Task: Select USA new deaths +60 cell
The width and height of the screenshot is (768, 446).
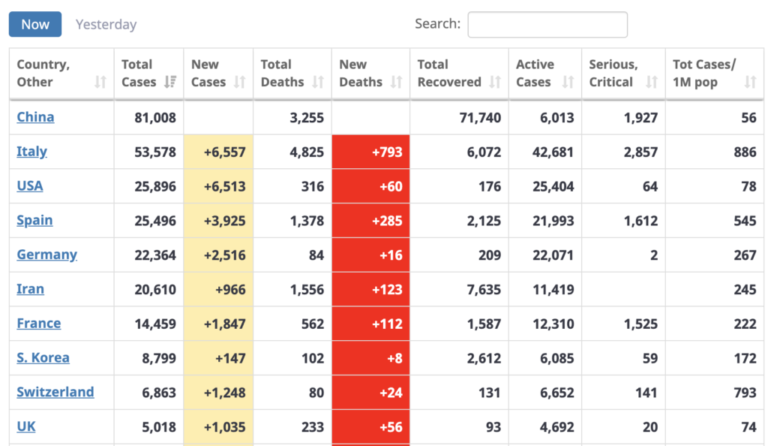Action: pyautogui.click(x=371, y=186)
